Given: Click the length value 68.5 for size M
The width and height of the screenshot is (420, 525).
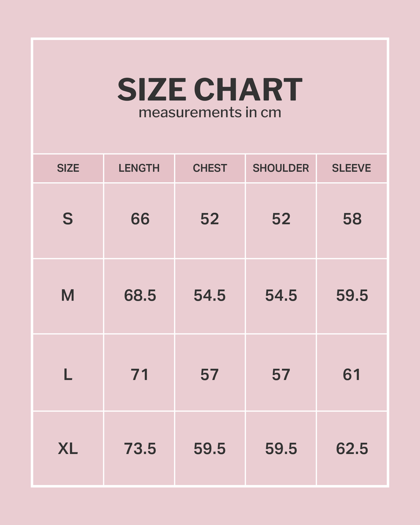Looking at the screenshot, I should click(140, 296).
